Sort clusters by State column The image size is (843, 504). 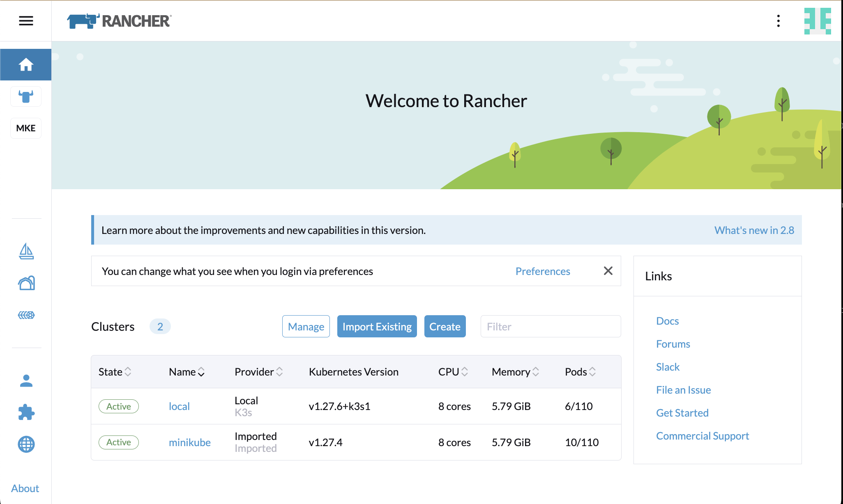click(x=115, y=372)
